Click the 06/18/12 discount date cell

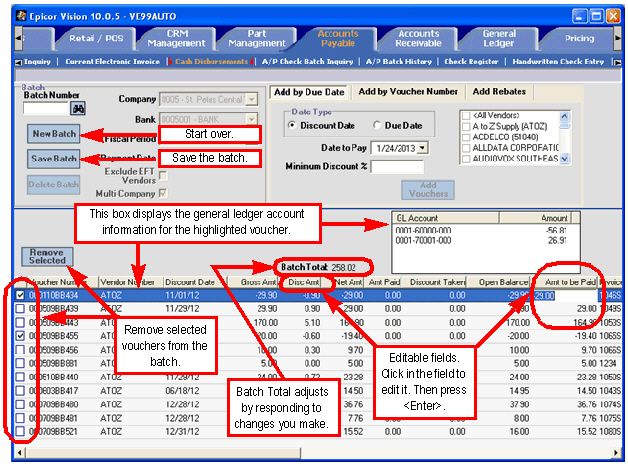182,391
